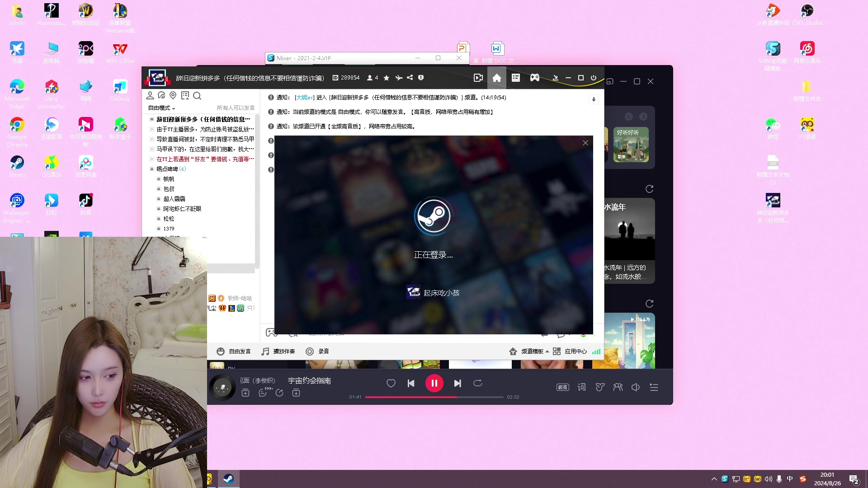868x488 pixels.
Task: Expand 频道模板 menu
Action: click(x=529, y=352)
